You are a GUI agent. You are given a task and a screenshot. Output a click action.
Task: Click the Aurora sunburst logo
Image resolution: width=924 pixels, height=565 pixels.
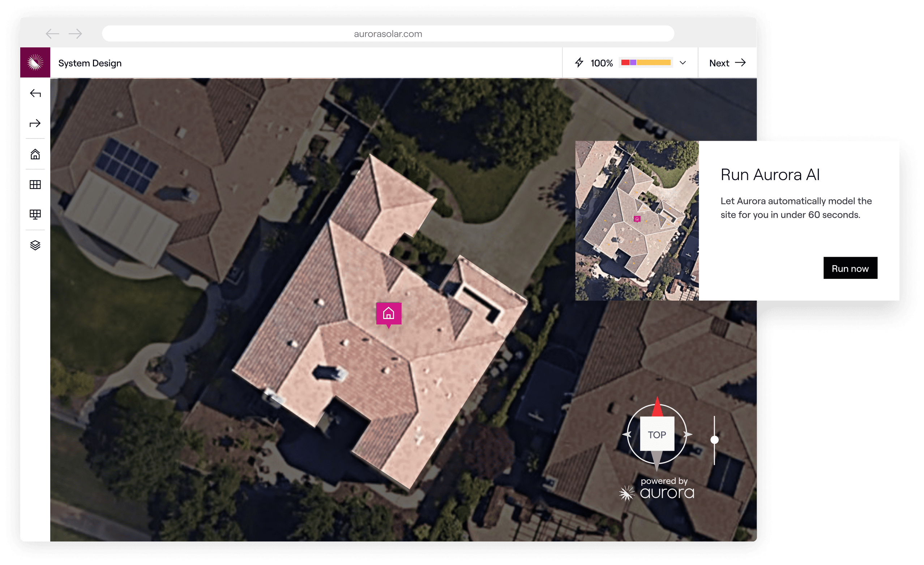coord(35,63)
